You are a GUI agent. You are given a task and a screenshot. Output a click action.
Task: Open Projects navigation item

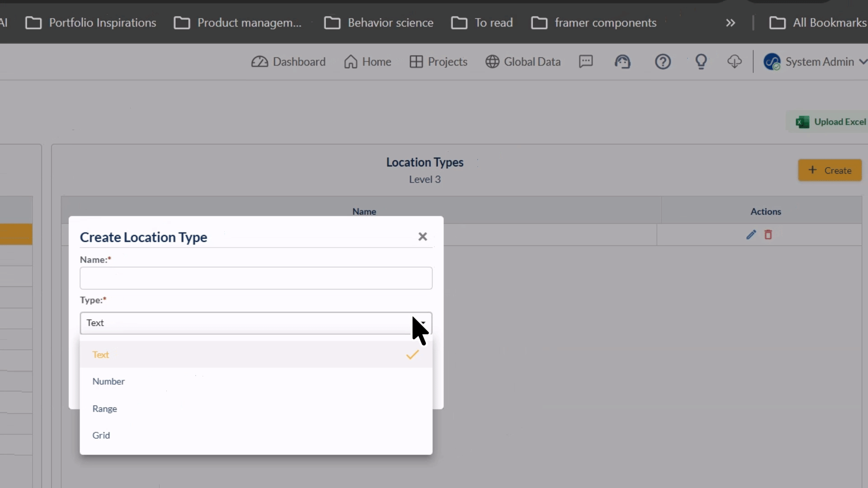tap(438, 61)
